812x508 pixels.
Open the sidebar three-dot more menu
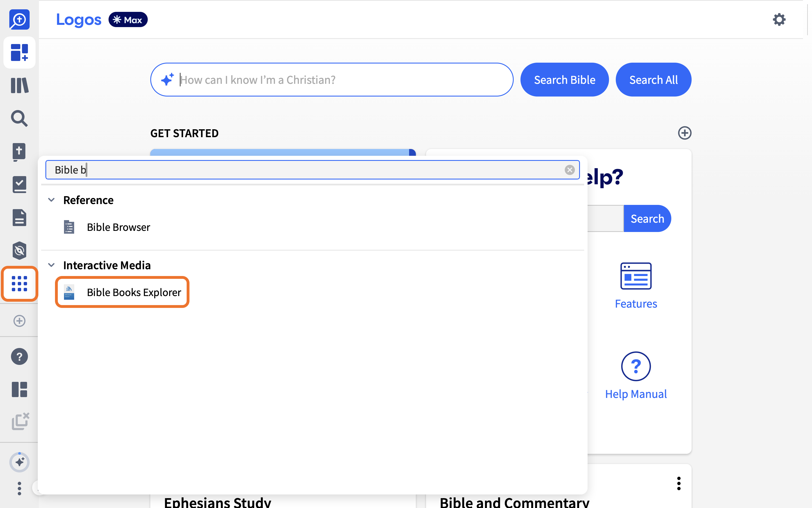19,488
